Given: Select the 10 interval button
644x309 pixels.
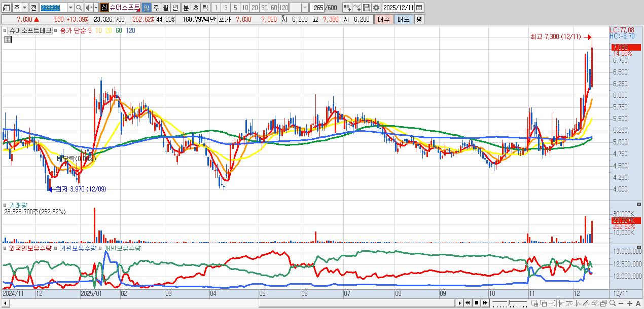Looking at the screenshot, I should point(245,8).
